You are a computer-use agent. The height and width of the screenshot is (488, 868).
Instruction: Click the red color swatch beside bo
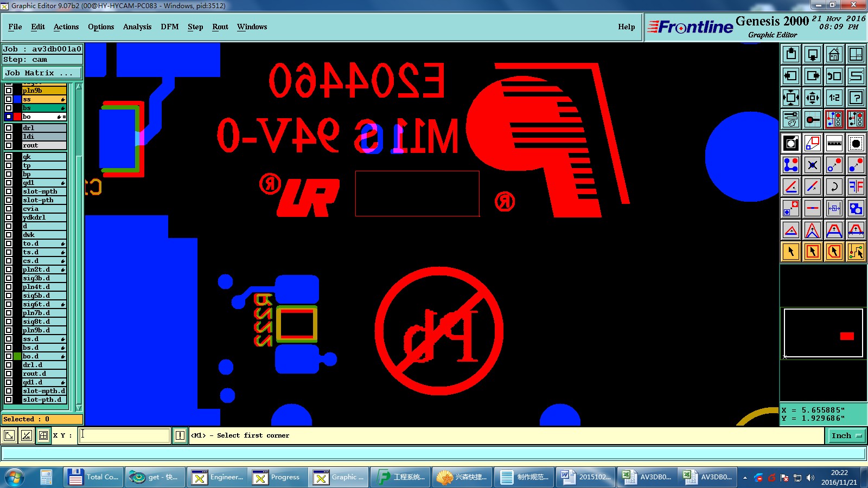click(x=17, y=117)
